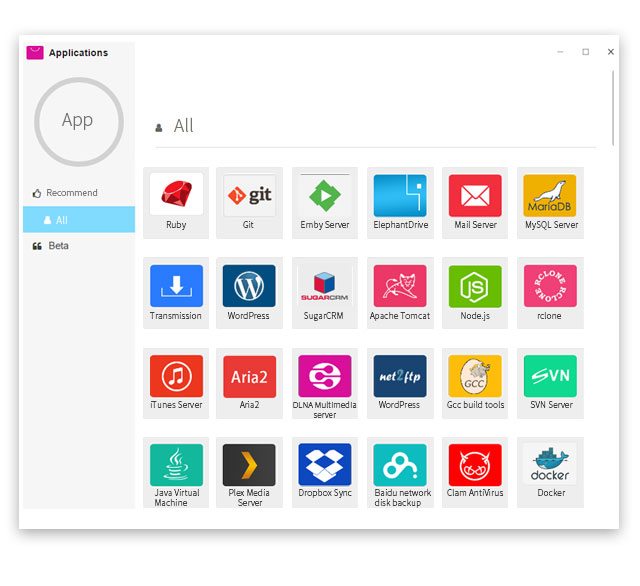Open Emby Server app icon
Image resolution: width=640 pixels, height=586 pixels.
pyautogui.click(x=325, y=195)
